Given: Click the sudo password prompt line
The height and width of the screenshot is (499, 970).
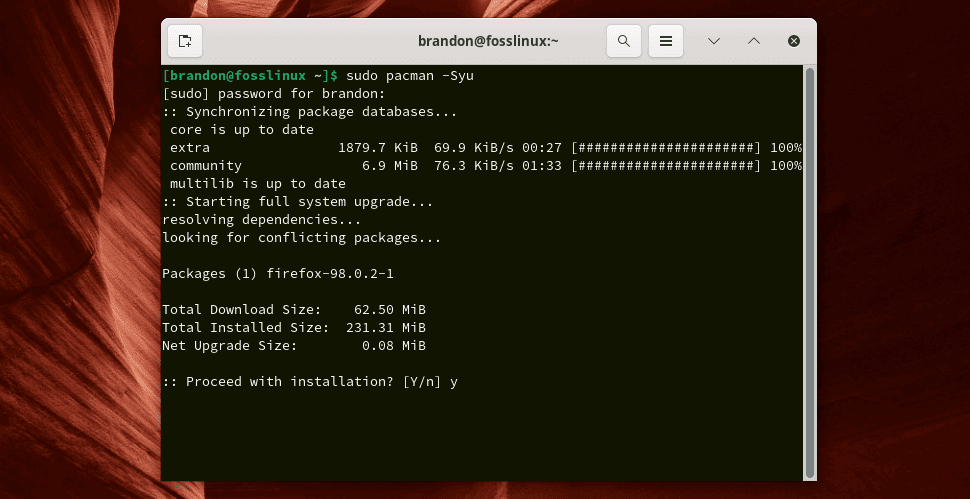Looking at the screenshot, I should tap(266, 94).
